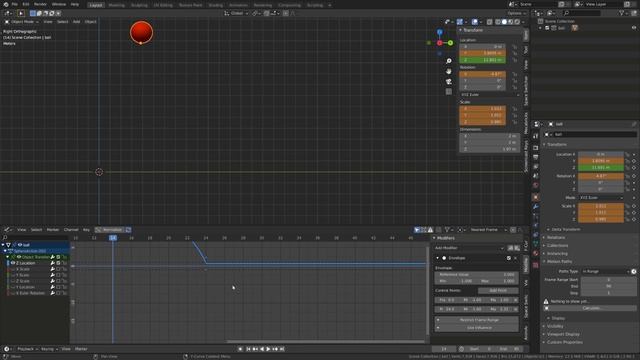Open the Render properties tab icon
The height and width of the screenshot is (360, 640).
(536, 148)
